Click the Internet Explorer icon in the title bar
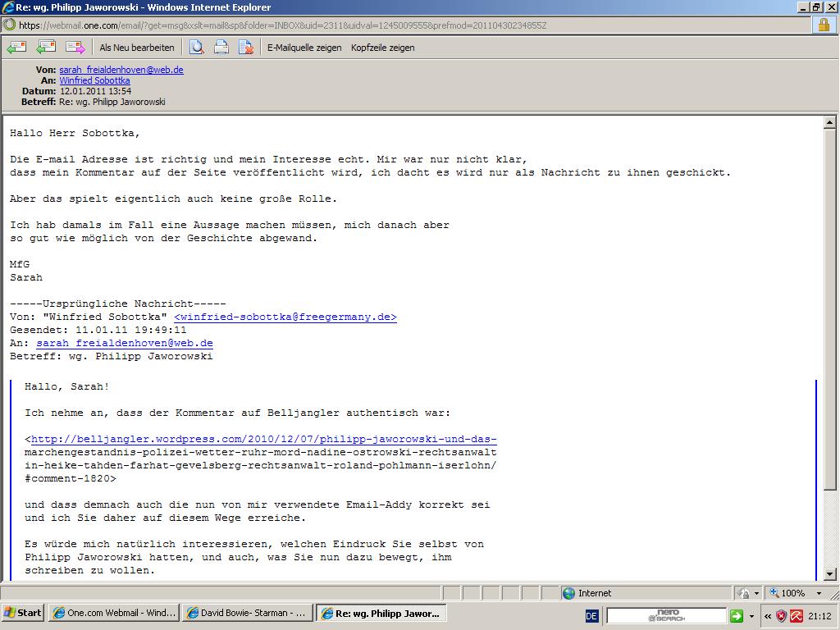Image resolution: width=840 pixels, height=630 pixels. 8,7
